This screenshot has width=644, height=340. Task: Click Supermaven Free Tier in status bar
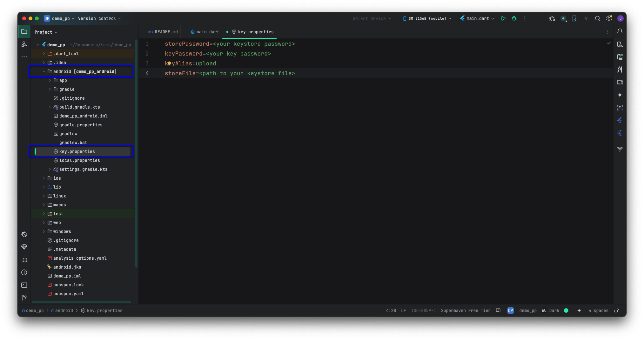pyautogui.click(x=466, y=310)
